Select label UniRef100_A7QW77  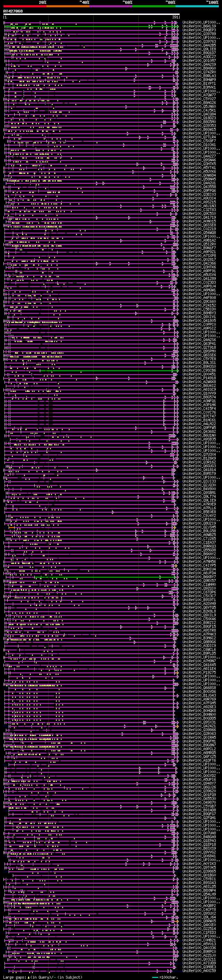[x=199, y=95]
